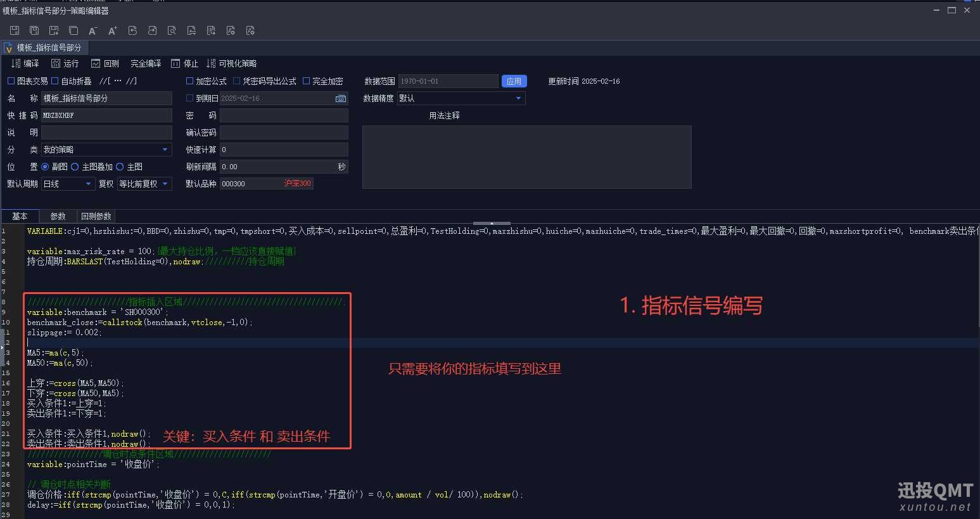Toggle 凭密码导出公式 checkbox

tap(237, 81)
